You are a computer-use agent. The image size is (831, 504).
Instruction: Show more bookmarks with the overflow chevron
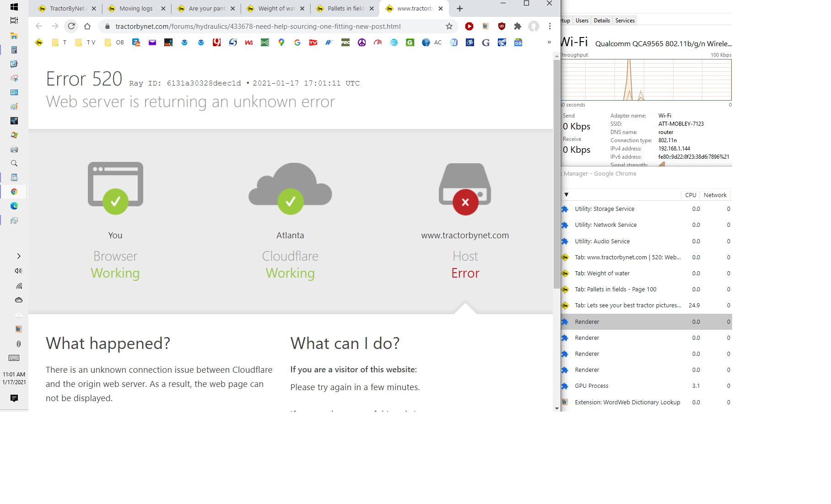(x=549, y=43)
